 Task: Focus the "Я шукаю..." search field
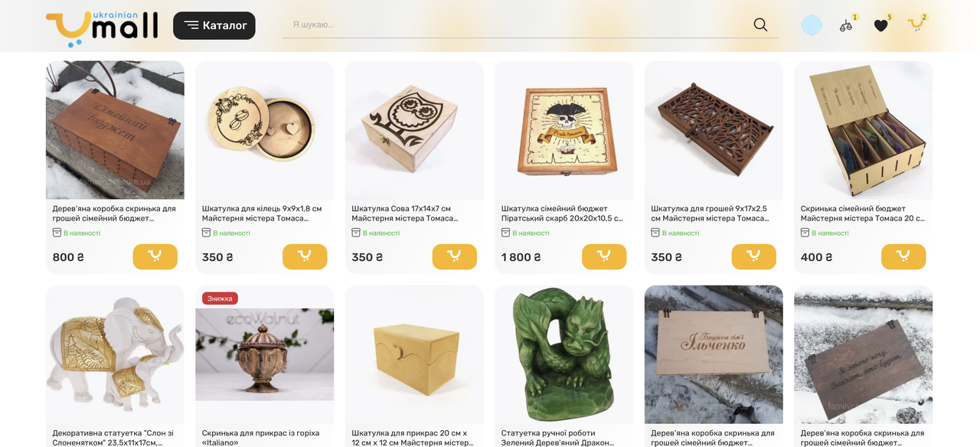(x=517, y=24)
